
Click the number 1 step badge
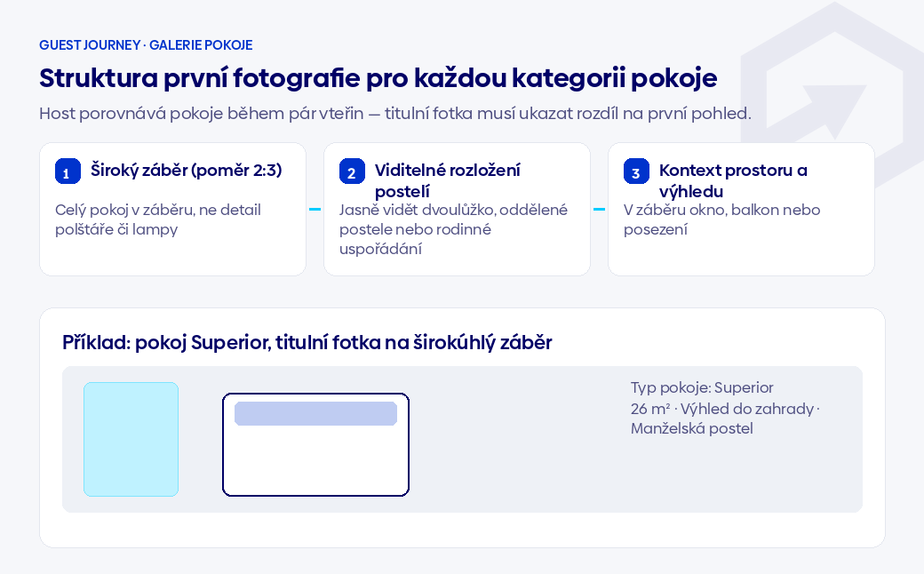pyautogui.click(x=68, y=171)
